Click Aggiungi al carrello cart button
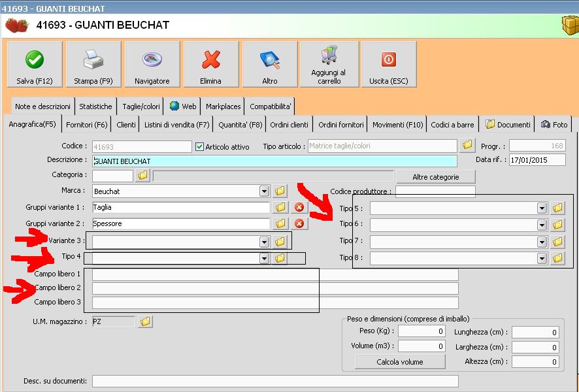The image size is (579, 392). click(329, 65)
